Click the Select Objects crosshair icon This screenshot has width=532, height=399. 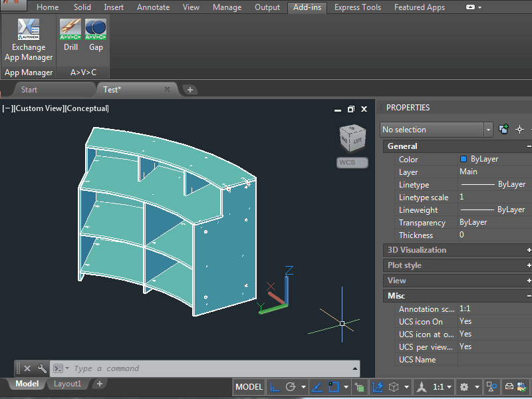[x=520, y=129]
